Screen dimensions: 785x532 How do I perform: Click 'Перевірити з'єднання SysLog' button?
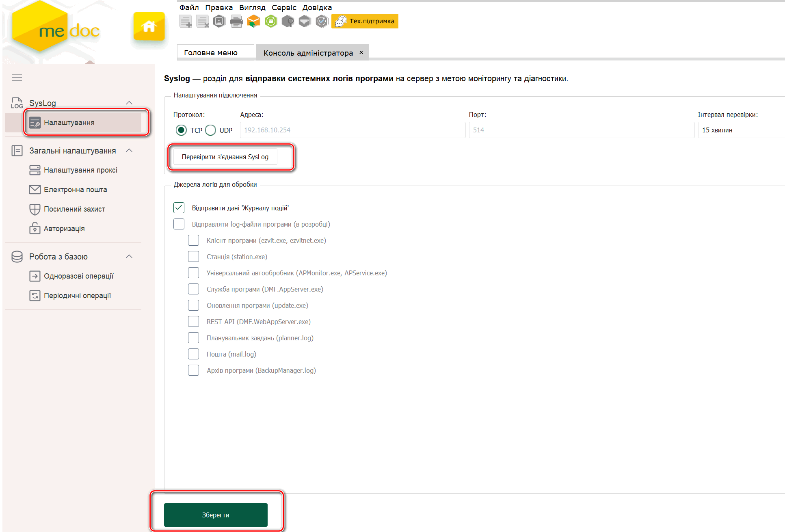point(225,157)
